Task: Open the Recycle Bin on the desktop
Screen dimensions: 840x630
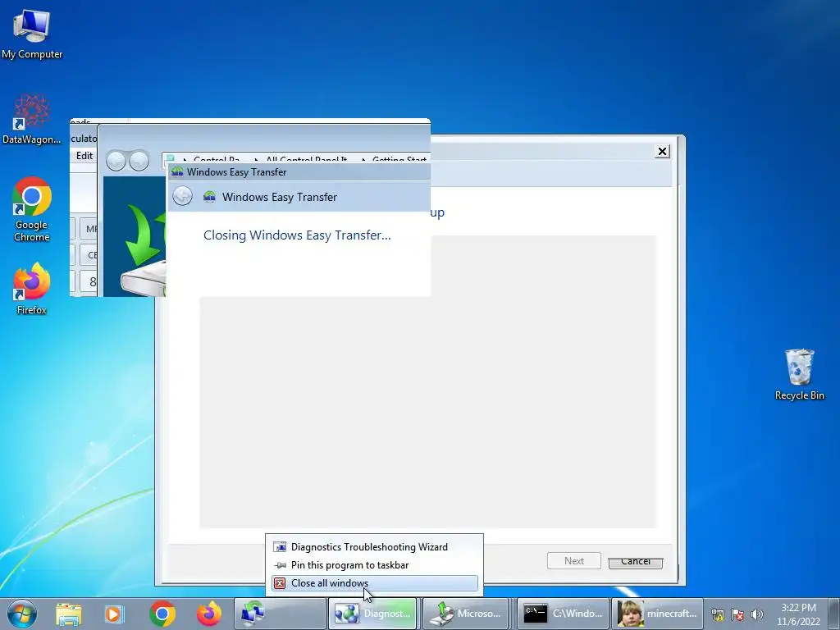Action: 799,374
